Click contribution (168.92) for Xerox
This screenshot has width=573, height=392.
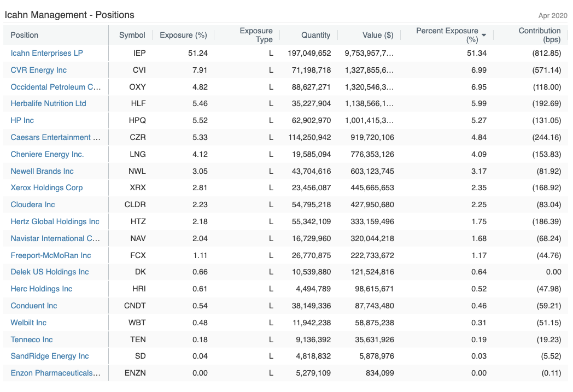tap(546, 188)
